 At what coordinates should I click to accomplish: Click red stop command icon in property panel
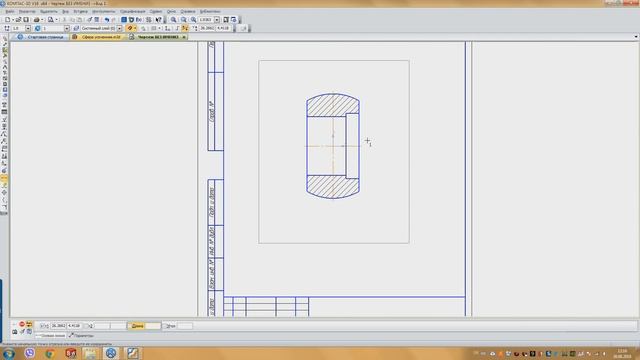[22, 324]
